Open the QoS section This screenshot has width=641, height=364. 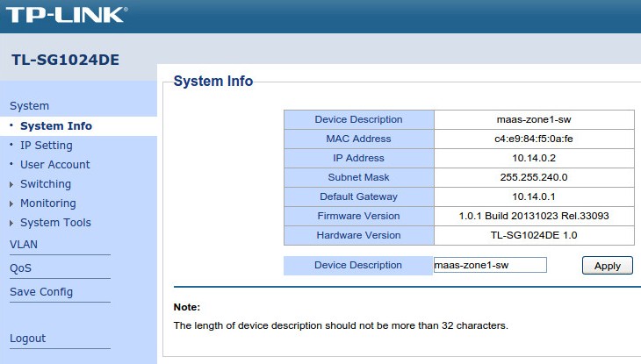20,268
